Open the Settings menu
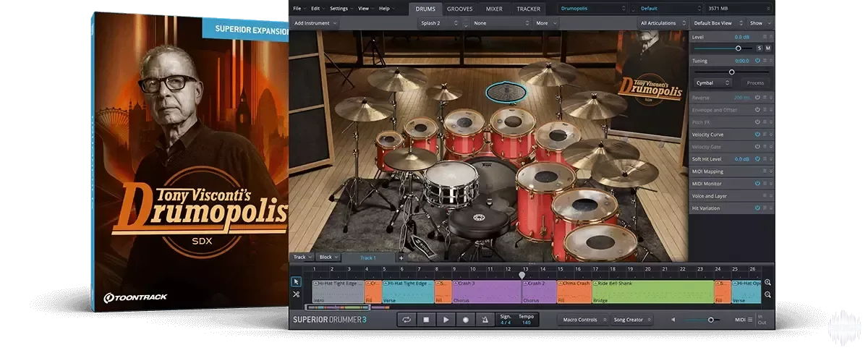 [341, 9]
